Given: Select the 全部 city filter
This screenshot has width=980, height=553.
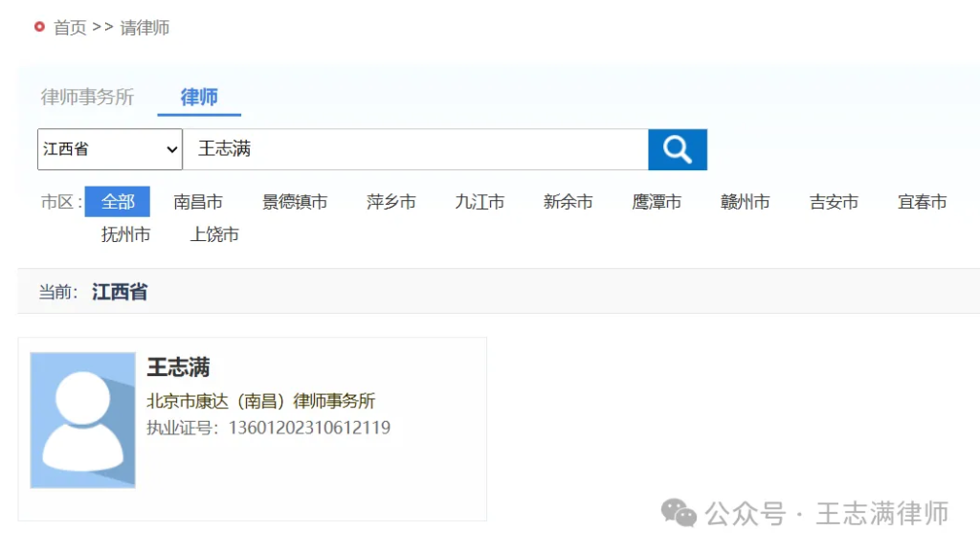Looking at the screenshot, I should point(121,202).
